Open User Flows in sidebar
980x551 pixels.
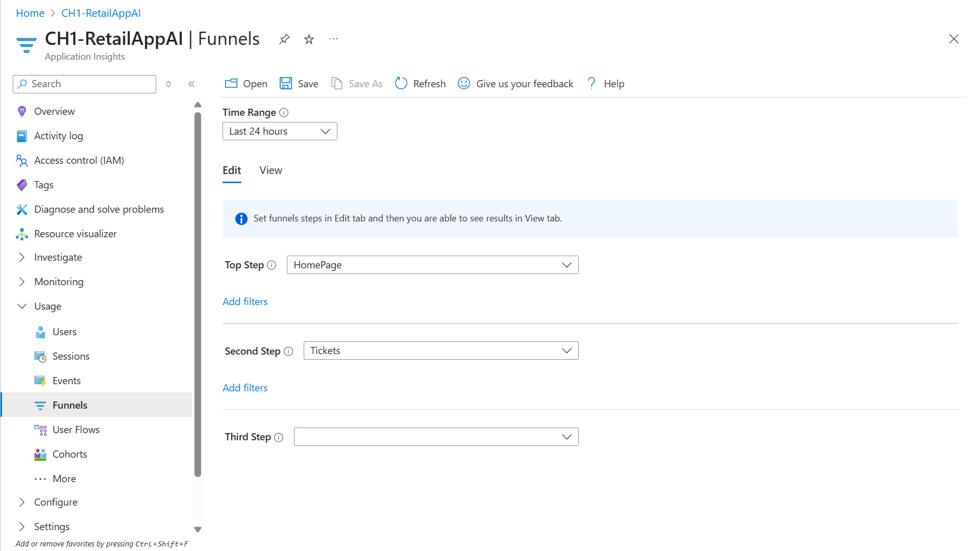click(76, 430)
